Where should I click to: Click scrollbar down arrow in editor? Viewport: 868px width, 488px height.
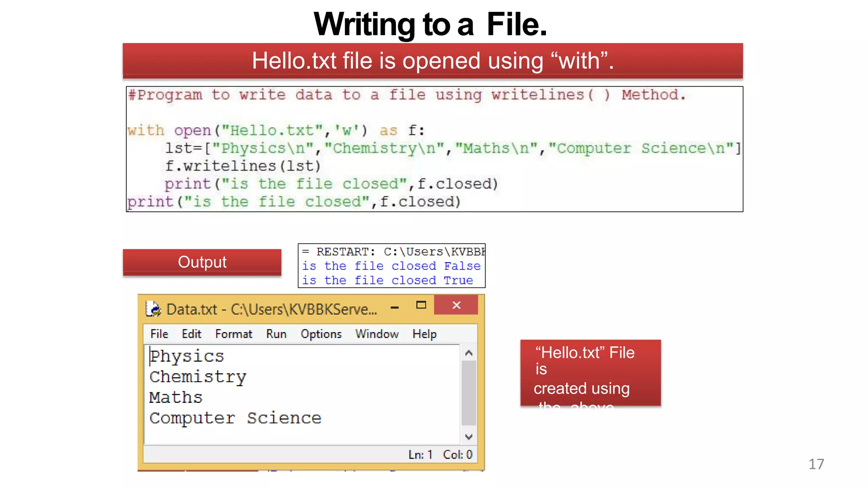469,437
